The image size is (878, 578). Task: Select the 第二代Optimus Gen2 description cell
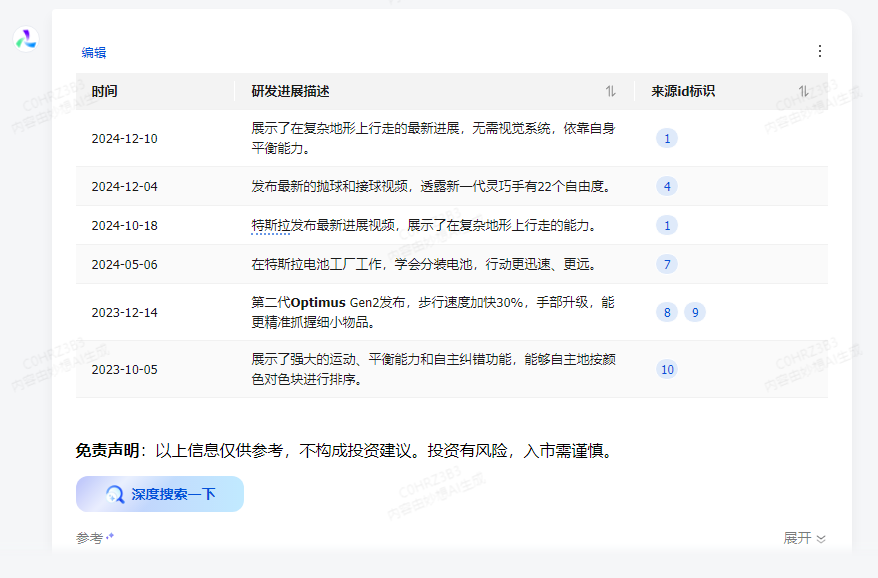click(432, 312)
